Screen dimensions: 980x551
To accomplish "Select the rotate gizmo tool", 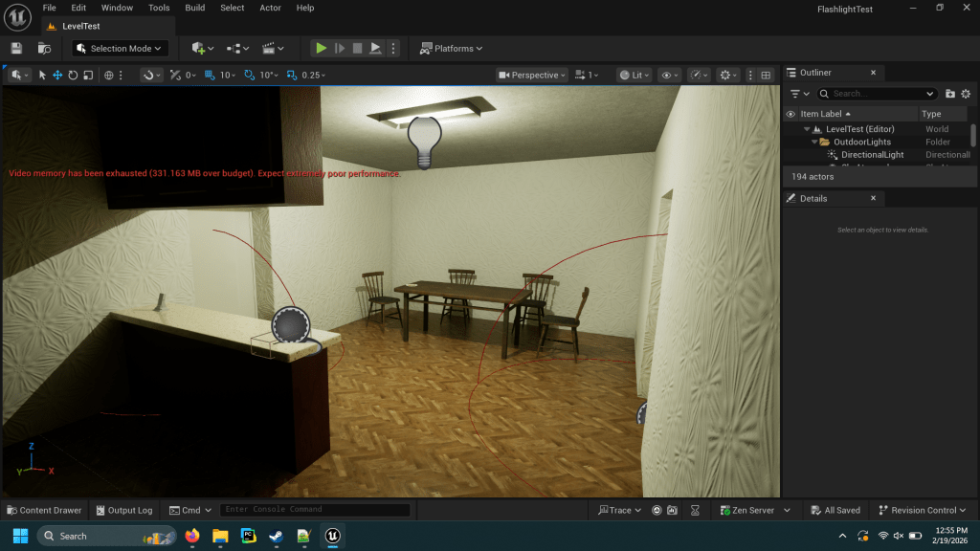I will tap(73, 75).
